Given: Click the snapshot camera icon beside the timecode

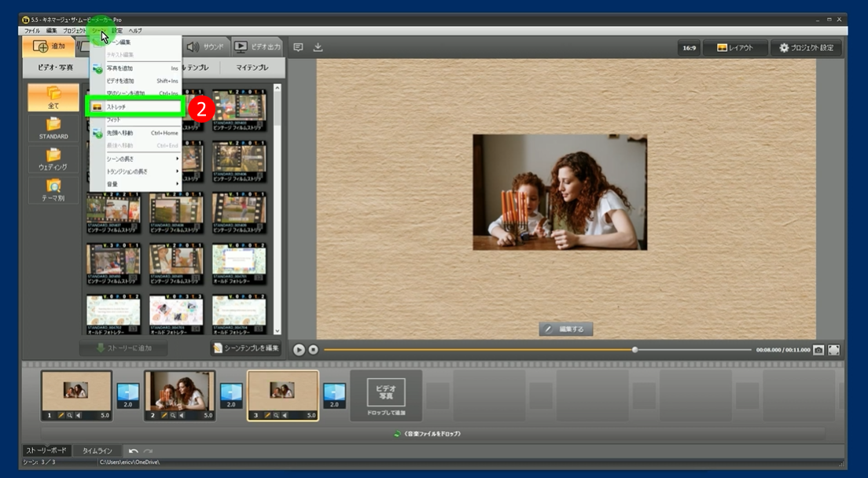Looking at the screenshot, I should 818,350.
